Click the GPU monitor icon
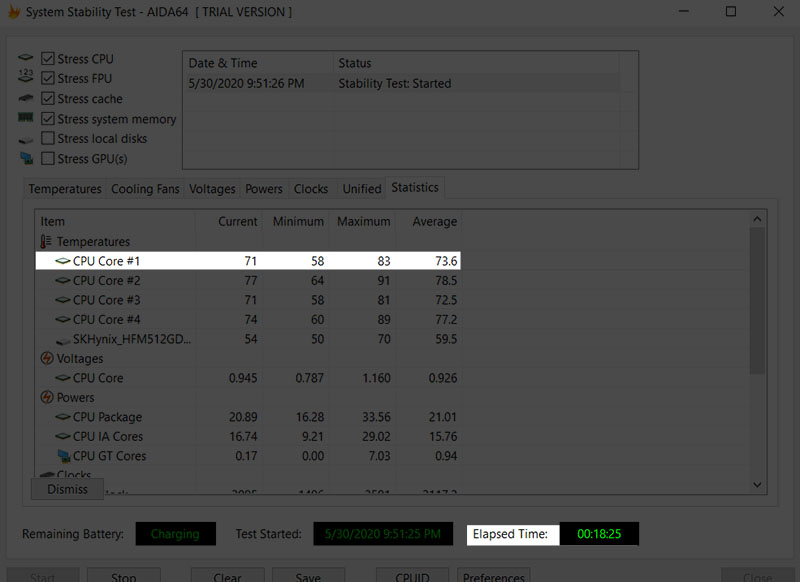The height and width of the screenshot is (582, 800). tap(26, 158)
